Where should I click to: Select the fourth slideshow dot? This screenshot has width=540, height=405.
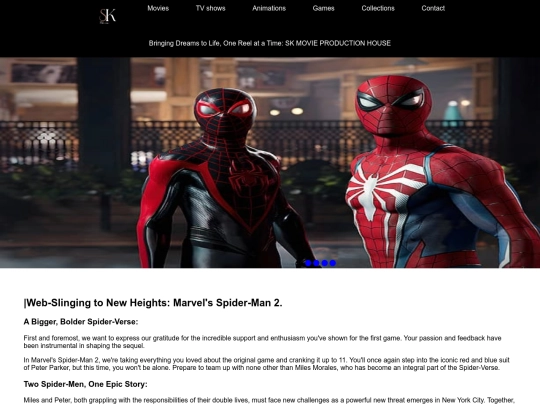tap(333, 263)
